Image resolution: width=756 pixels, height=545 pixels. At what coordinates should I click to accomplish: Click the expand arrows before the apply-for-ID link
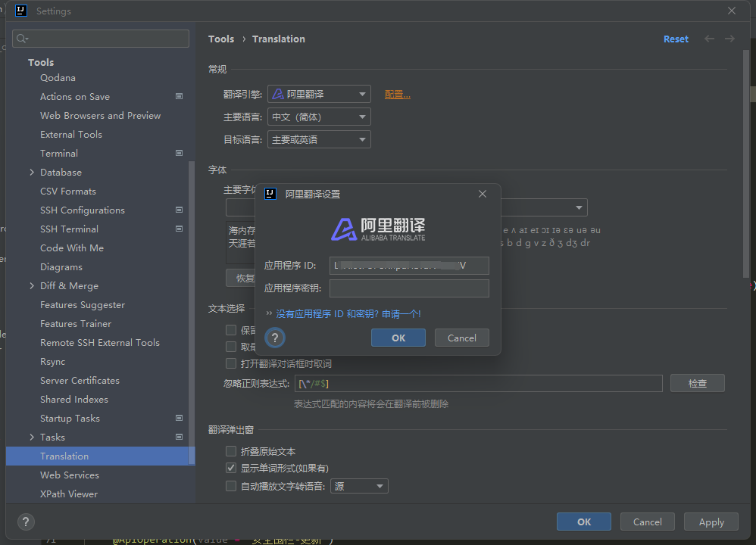(x=269, y=313)
